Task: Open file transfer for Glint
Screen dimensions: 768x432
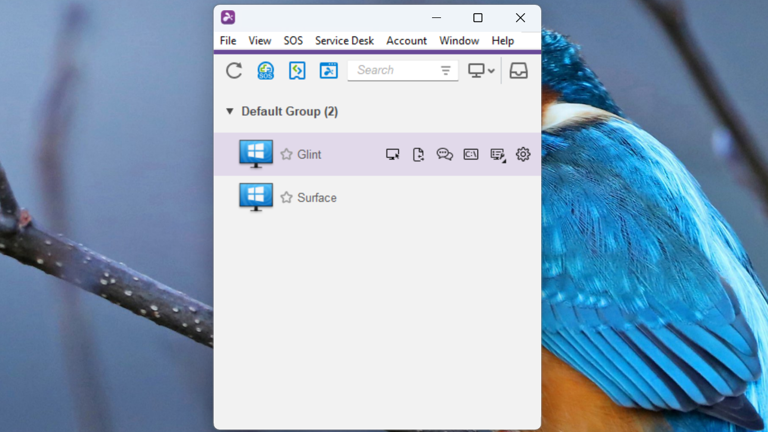Action: tap(418, 154)
